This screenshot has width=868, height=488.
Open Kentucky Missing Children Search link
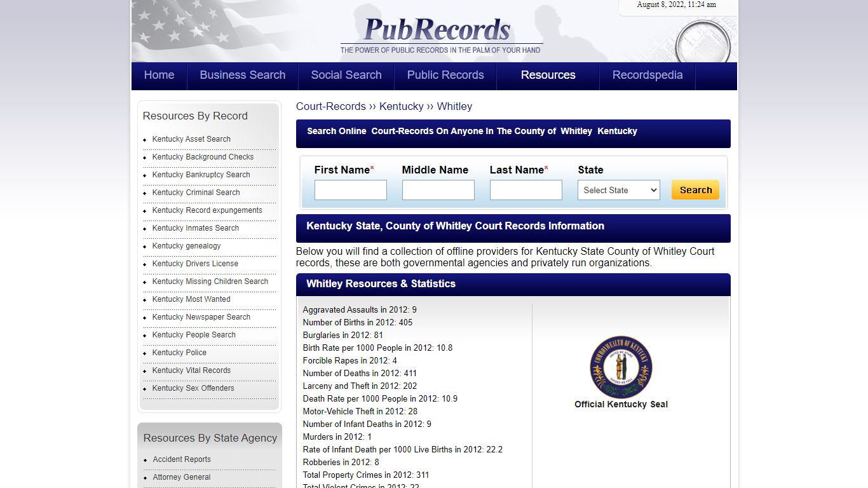210,281
